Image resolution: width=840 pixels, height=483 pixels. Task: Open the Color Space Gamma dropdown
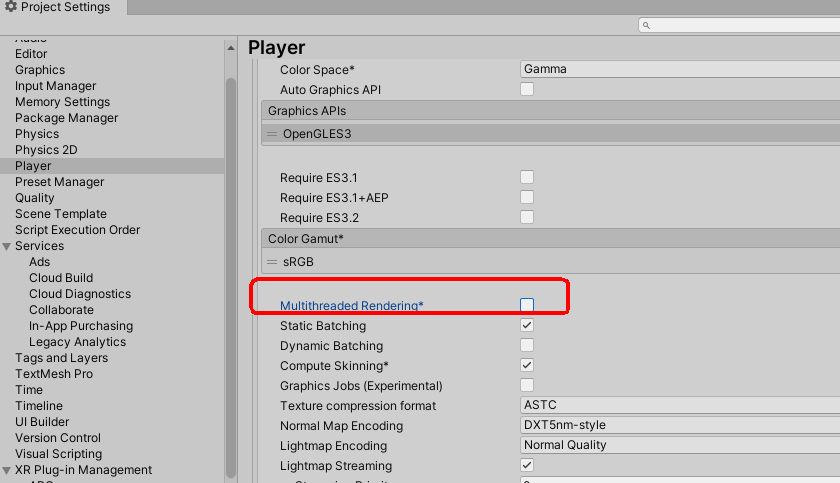(680, 69)
